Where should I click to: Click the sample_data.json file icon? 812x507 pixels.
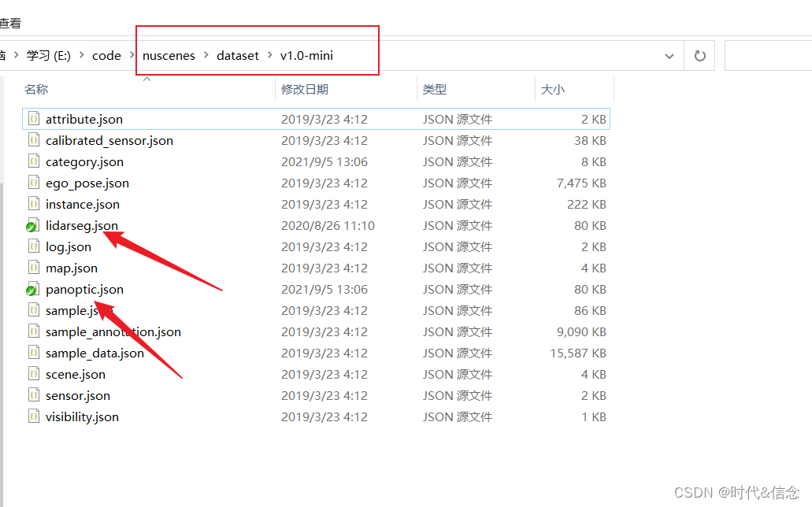point(34,353)
